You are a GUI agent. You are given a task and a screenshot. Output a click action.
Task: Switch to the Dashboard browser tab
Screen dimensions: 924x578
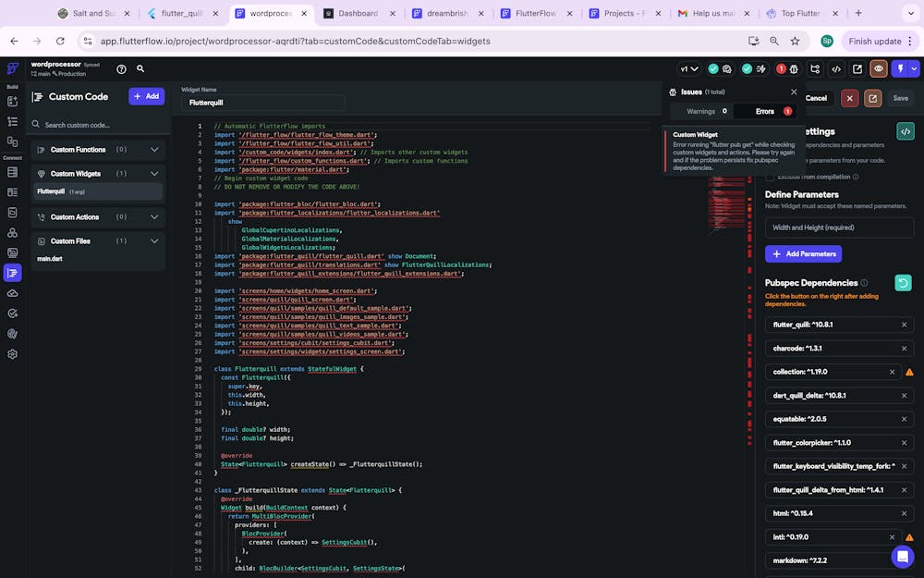tap(359, 13)
